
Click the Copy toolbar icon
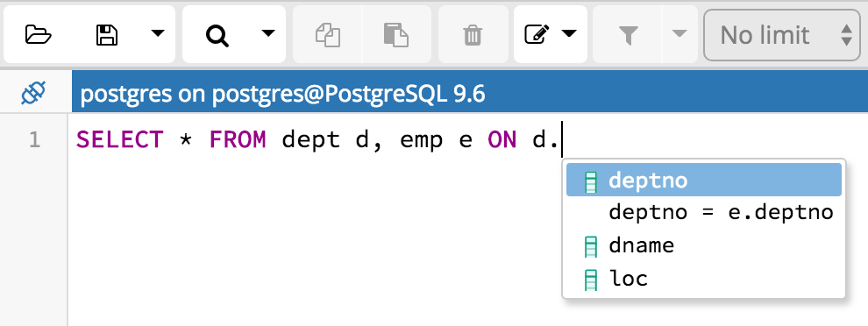[x=328, y=34]
